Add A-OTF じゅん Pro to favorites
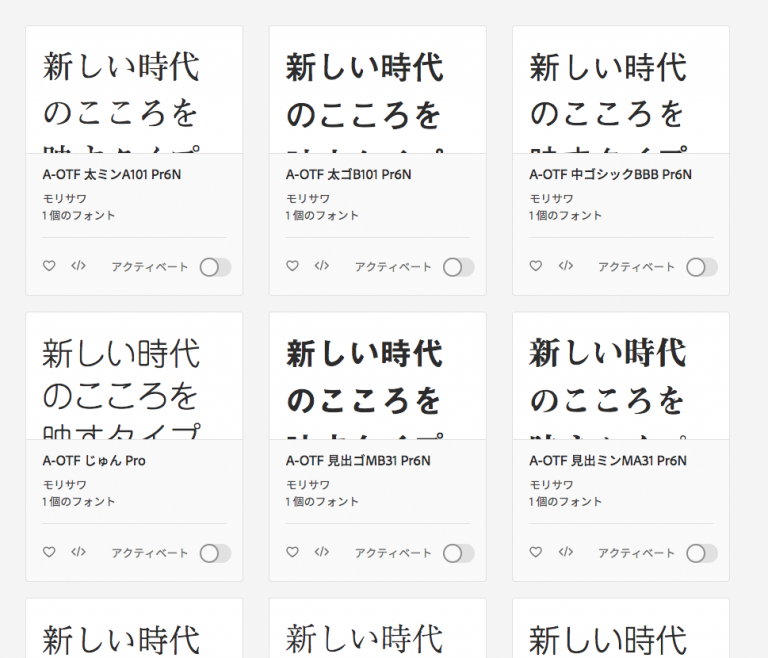The height and width of the screenshot is (658, 768). click(49, 552)
